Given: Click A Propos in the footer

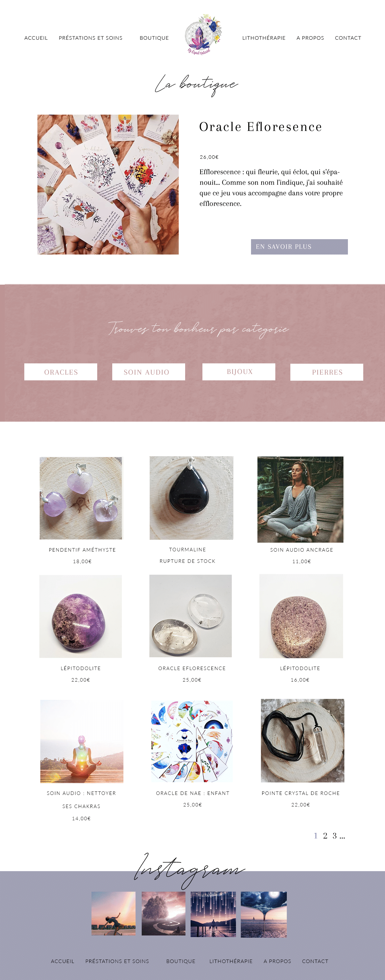Looking at the screenshot, I should click(277, 961).
